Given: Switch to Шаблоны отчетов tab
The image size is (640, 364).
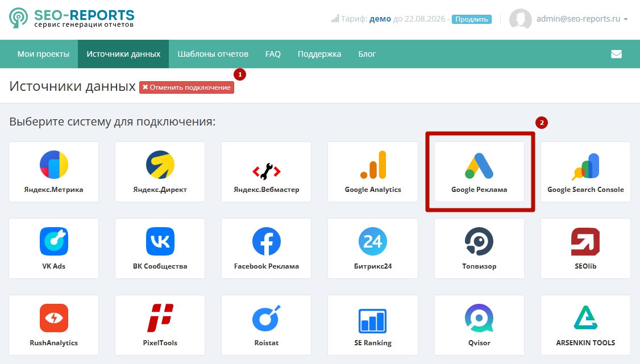Looking at the screenshot, I should [x=213, y=54].
